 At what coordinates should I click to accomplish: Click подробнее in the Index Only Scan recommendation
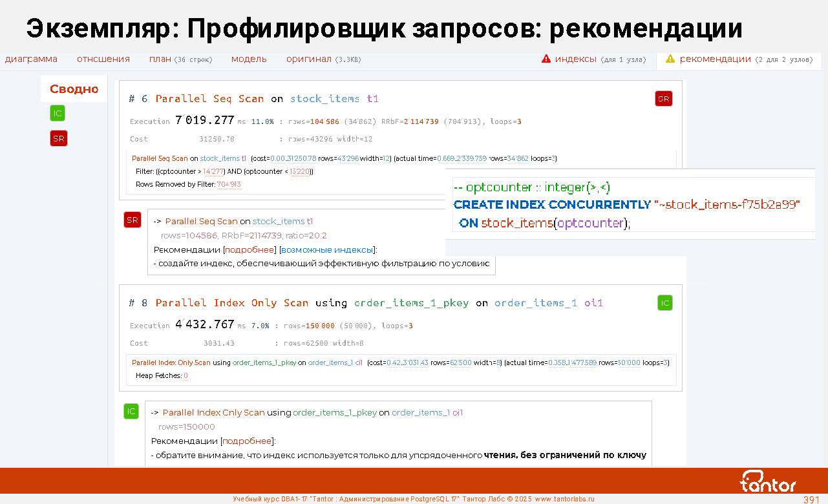(247, 441)
